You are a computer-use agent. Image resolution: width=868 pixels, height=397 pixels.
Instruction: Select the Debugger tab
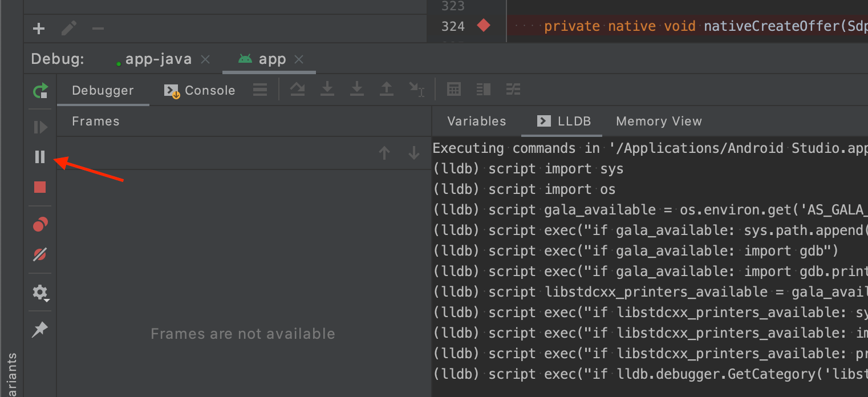pyautogui.click(x=103, y=90)
